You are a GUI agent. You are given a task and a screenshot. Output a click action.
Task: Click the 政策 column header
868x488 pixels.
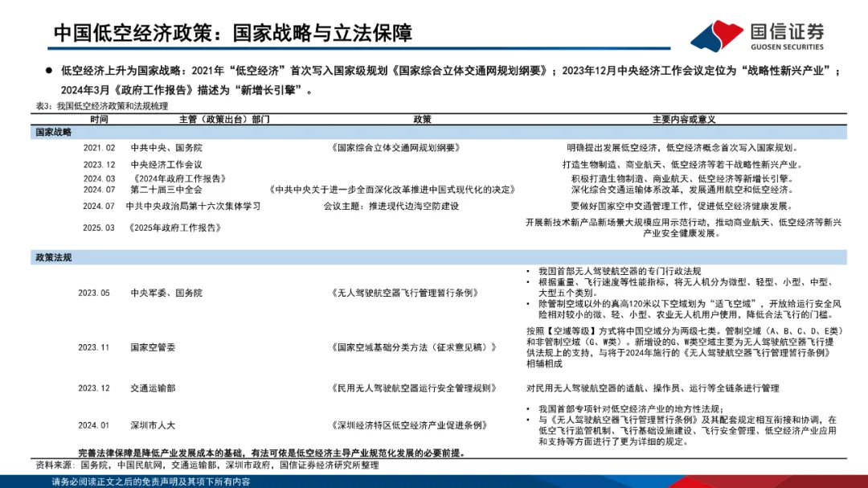(x=422, y=119)
